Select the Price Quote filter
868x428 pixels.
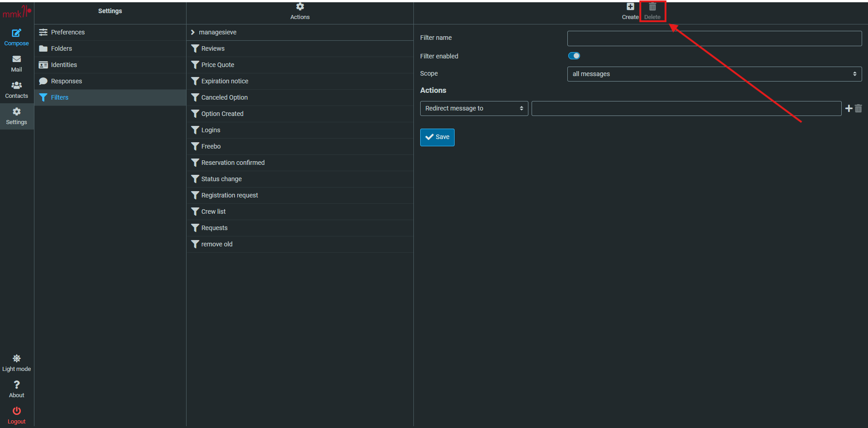click(x=300, y=65)
